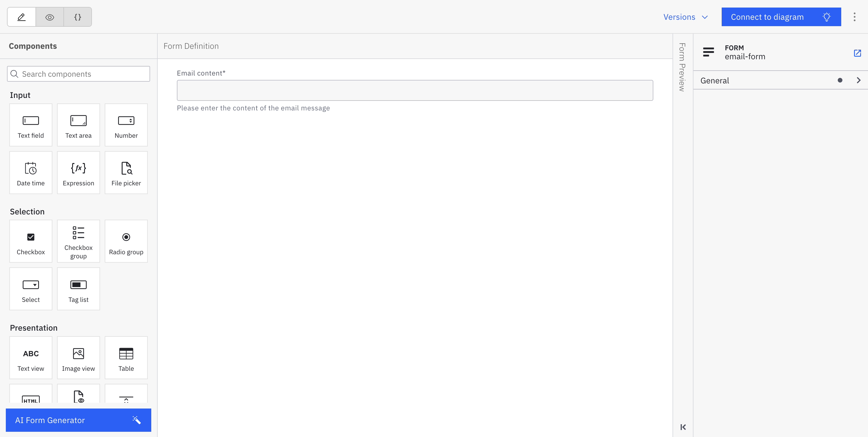Open the Versions dropdown
The image size is (868, 437).
tap(685, 17)
